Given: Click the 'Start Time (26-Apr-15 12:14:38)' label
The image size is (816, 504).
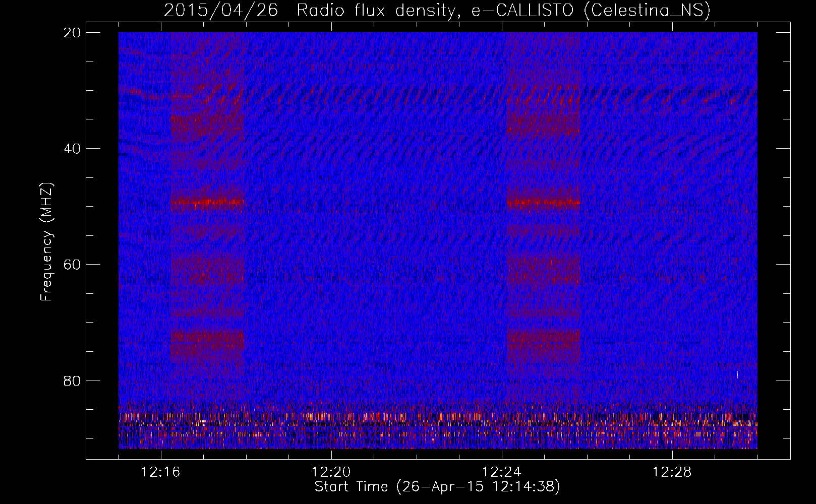Looking at the screenshot, I should 437,487.
